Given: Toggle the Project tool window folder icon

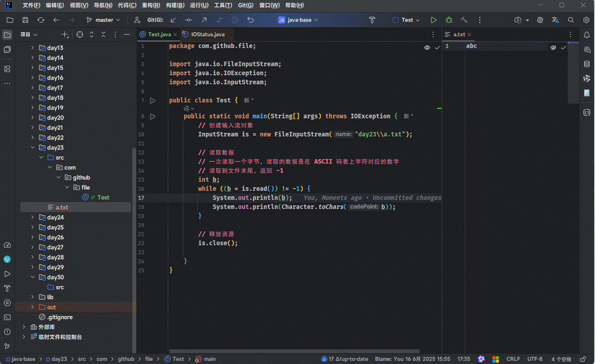Looking at the screenshot, I should 7,35.
